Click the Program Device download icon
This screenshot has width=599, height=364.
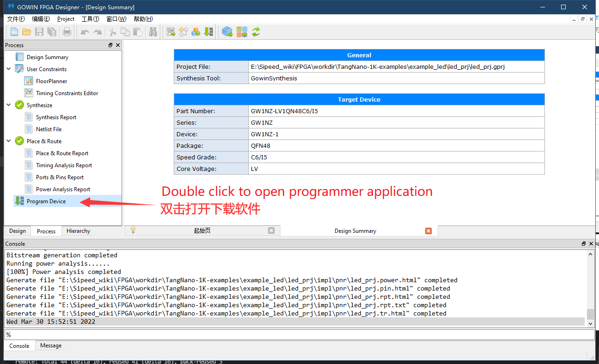(19, 201)
